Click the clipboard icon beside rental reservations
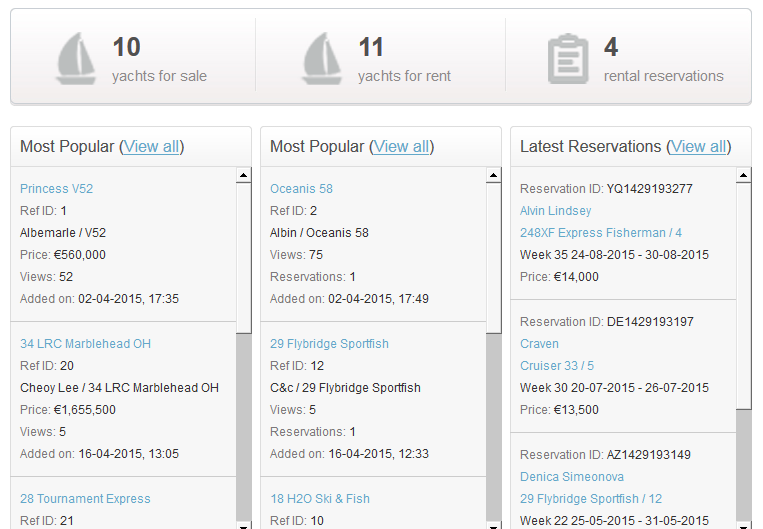 (x=568, y=59)
